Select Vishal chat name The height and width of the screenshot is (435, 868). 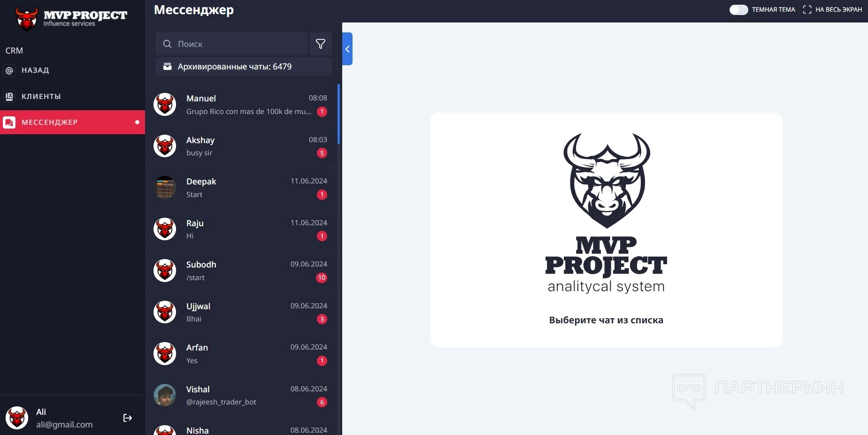click(198, 389)
